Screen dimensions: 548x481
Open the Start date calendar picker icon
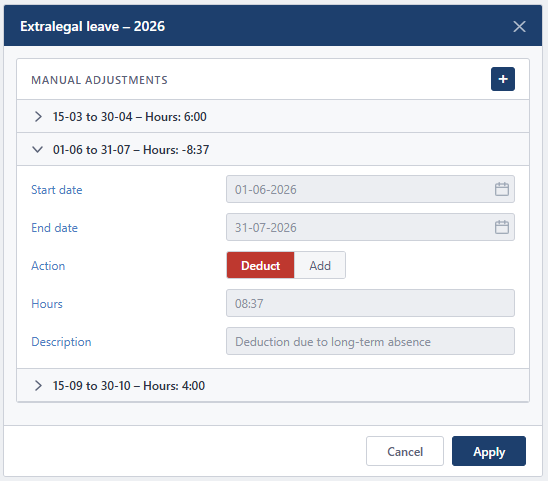502,189
